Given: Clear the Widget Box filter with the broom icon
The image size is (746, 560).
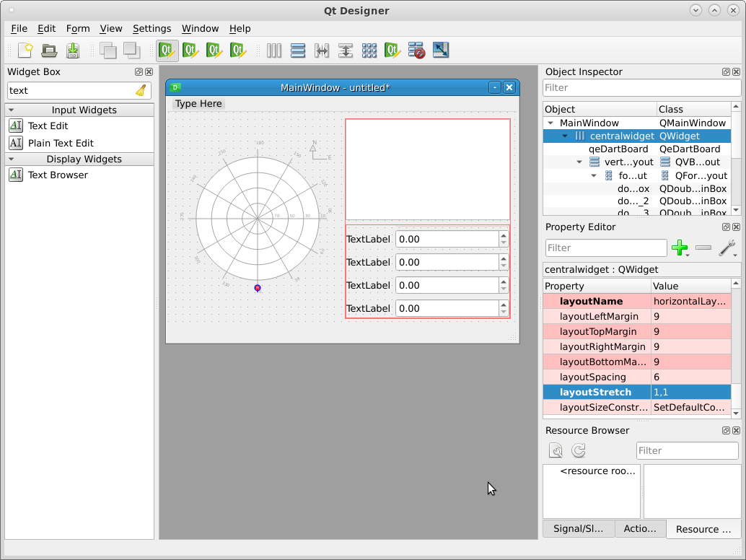Looking at the screenshot, I should coord(141,90).
